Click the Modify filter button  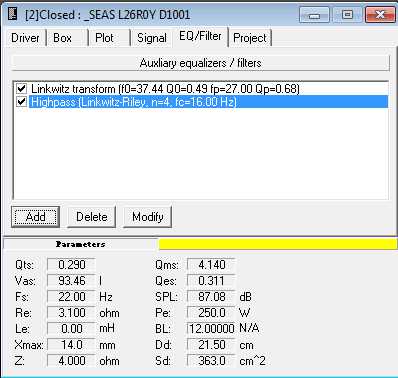pos(148,217)
